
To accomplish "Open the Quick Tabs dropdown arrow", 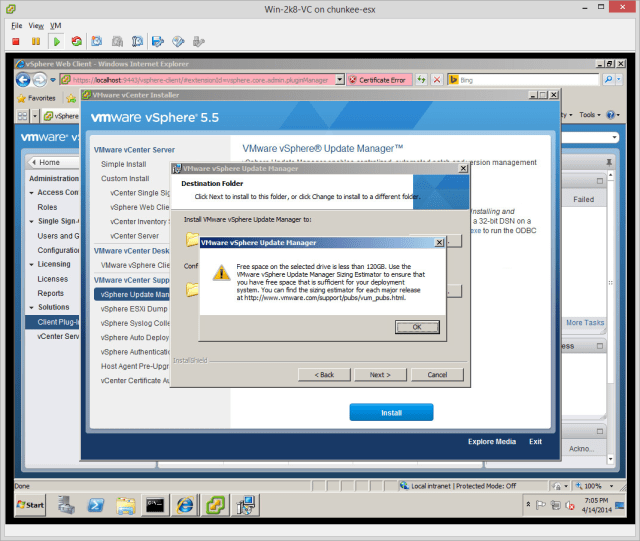I will 35,116.
